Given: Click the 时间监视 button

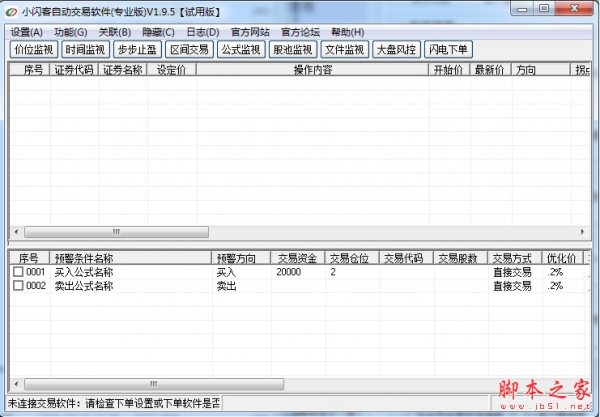Looking at the screenshot, I should [85, 49].
